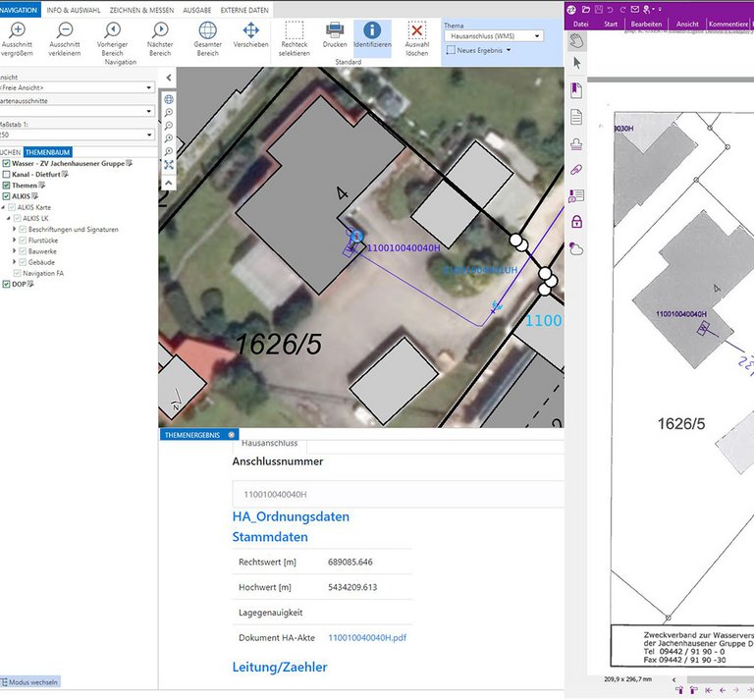This screenshot has height=700, width=754.
Task: Open page thumbnails panel in PDF viewer
Action: pos(576,117)
